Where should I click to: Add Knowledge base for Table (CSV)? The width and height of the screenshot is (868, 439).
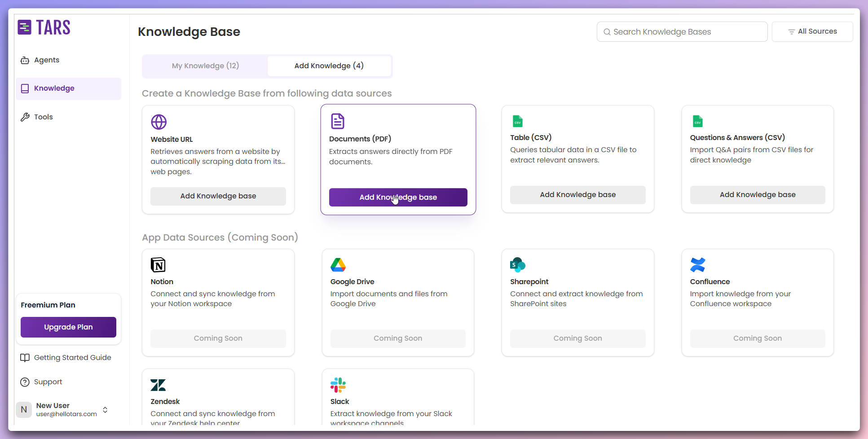tap(578, 195)
